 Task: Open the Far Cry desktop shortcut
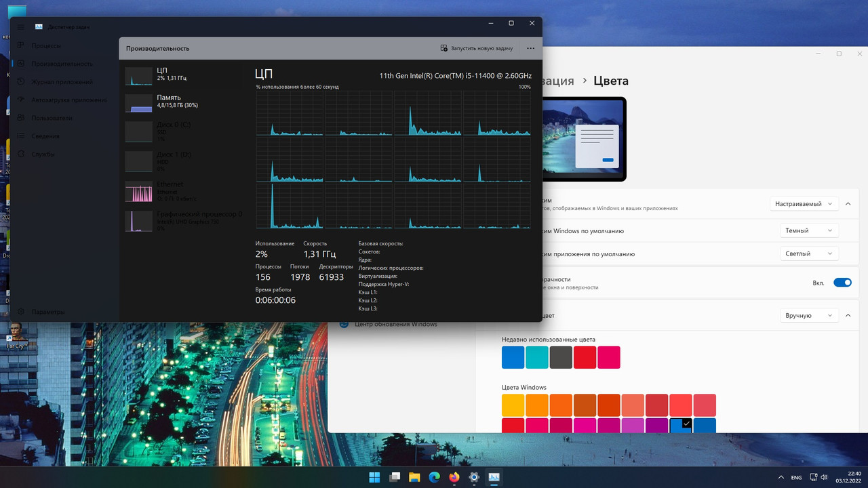(16, 335)
